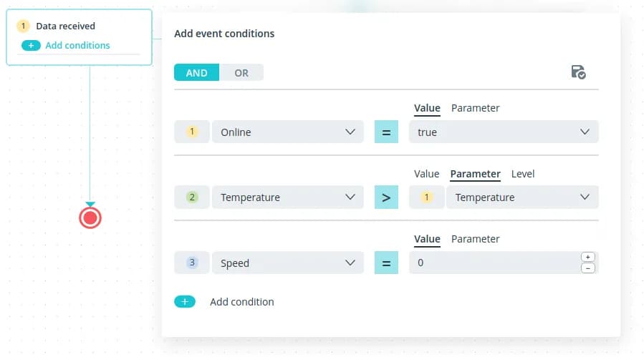
Task: Click the plus icon beside Add conditions
Action: click(31, 46)
